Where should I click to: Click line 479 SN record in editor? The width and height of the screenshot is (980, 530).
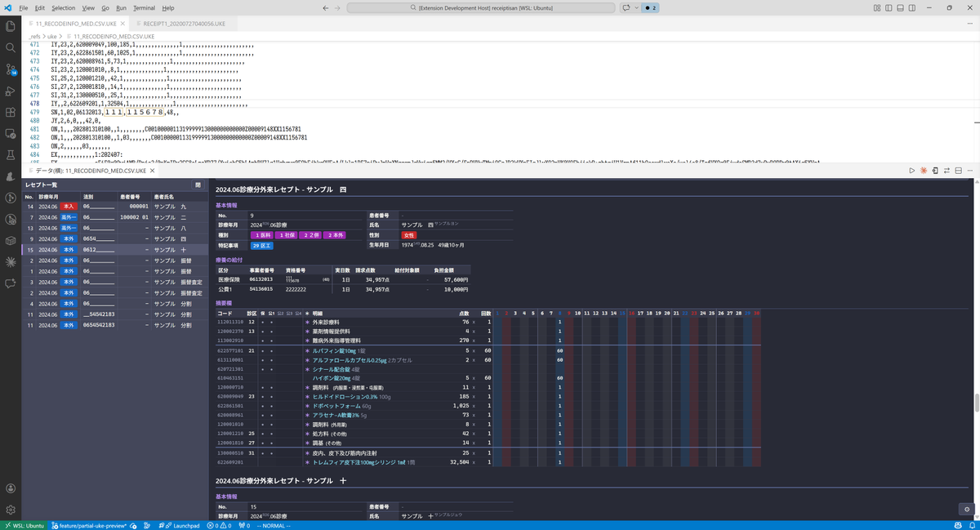click(x=114, y=112)
